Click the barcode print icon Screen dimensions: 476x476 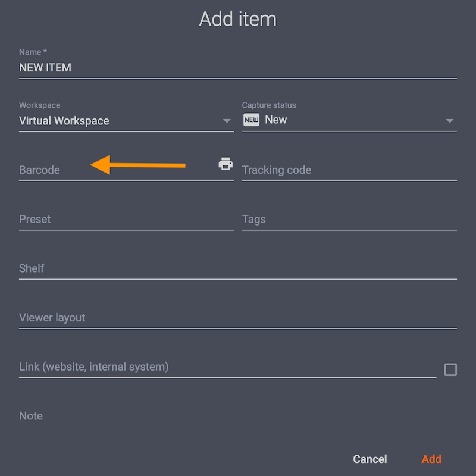pyautogui.click(x=226, y=164)
